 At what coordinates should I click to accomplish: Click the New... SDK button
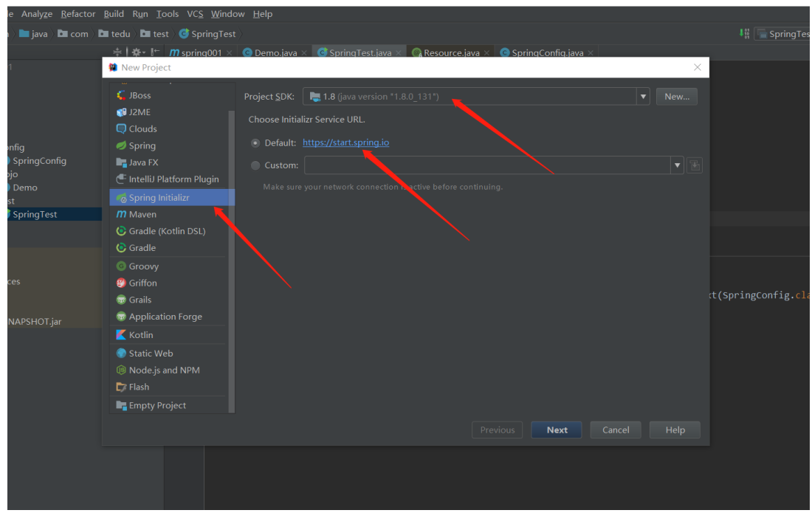click(676, 96)
